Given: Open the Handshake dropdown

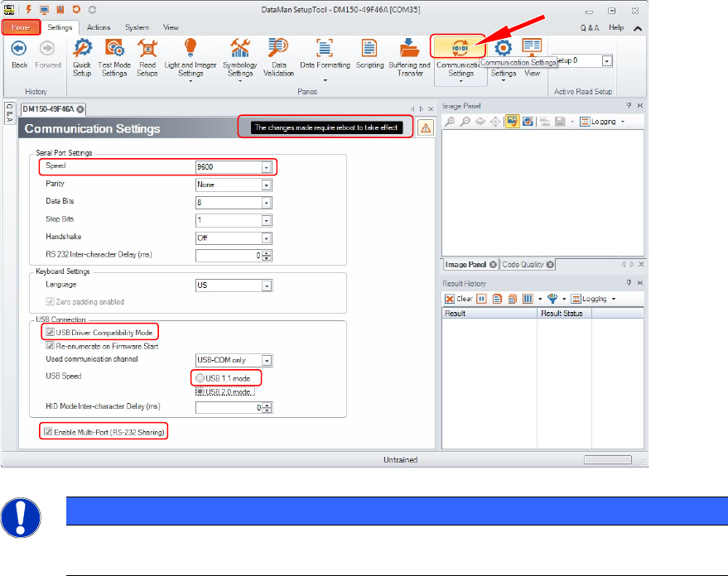Looking at the screenshot, I should click(x=266, y=238).
